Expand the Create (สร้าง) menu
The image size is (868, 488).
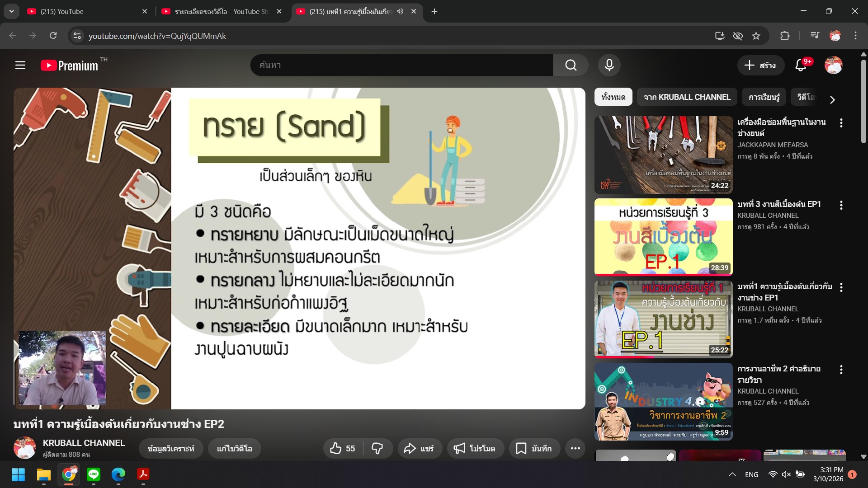click(x=760, y=66)
